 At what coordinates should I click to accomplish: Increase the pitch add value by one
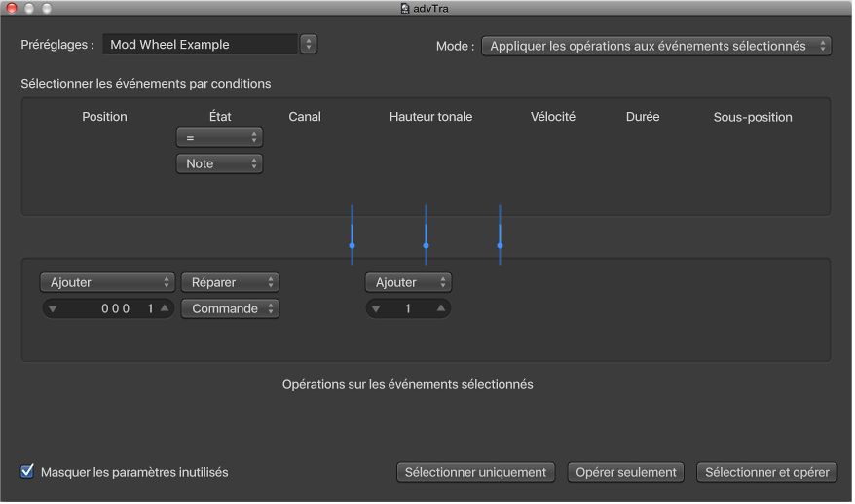pos(440,309)
